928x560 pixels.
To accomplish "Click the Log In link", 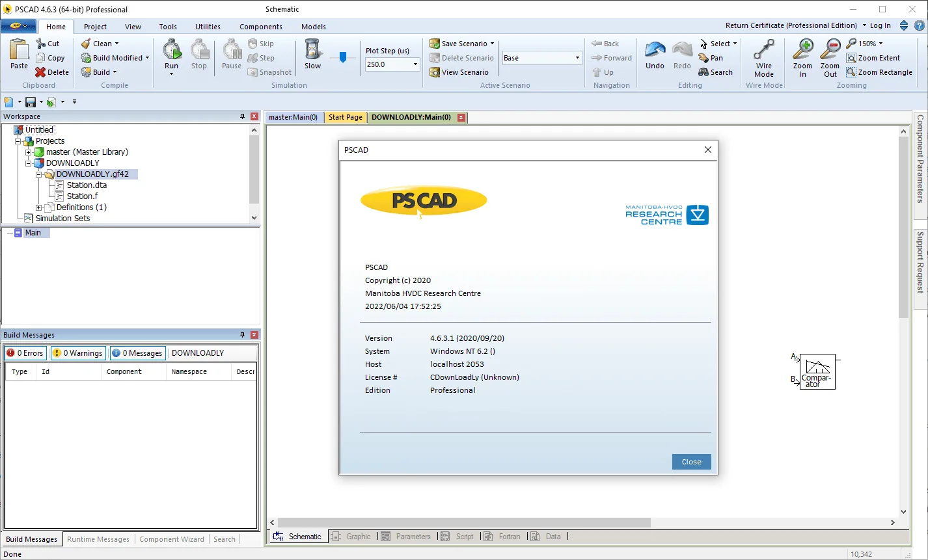I will [x=880, y=25].
